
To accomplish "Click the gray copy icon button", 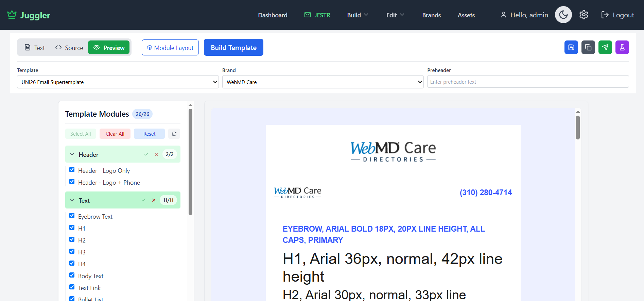I will [x=588, y=47].
